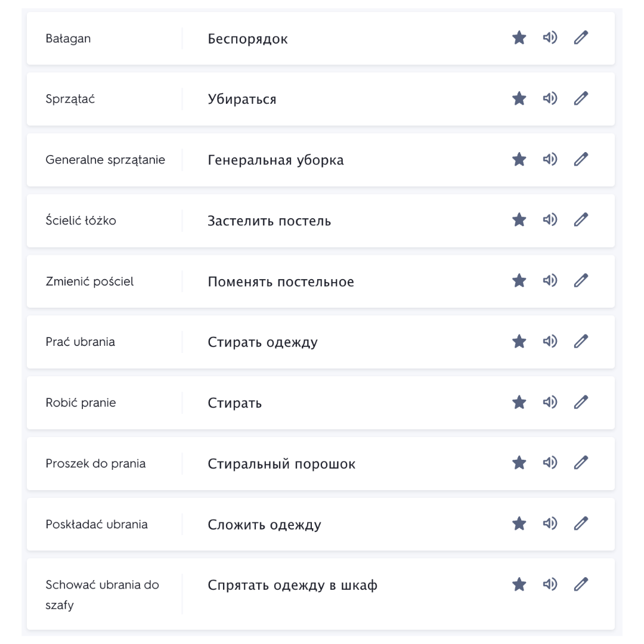Listen to pronunciation of Убираться

click(550, 98)
